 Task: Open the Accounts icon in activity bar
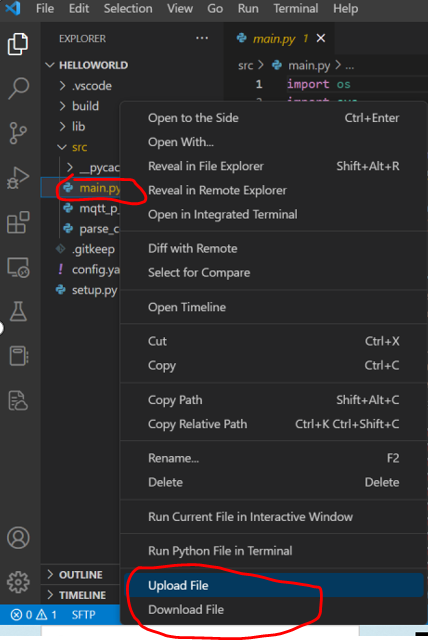(x=18, y=538)
